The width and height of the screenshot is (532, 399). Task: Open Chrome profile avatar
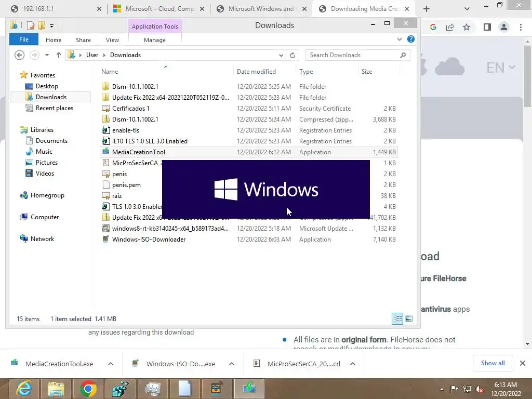pos(504,27)
